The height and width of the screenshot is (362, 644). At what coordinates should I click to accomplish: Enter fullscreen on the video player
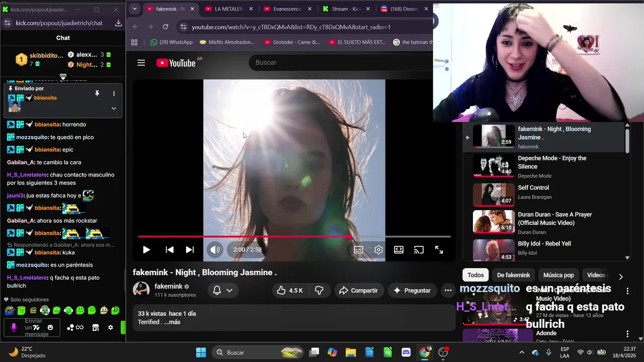click(439, 249)
